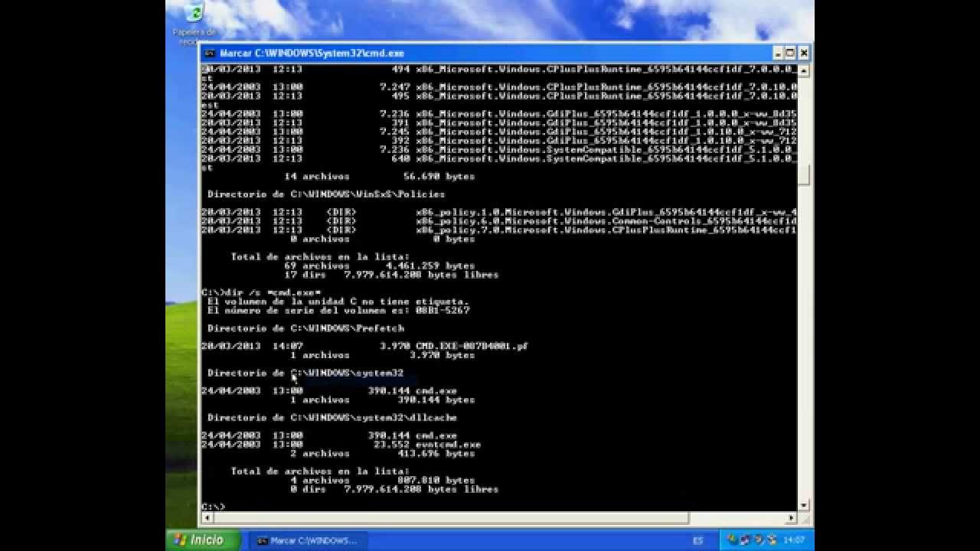980x551 pixels.
Task: Click the vertical scrollbar thumb
Action: coord(803,175)
